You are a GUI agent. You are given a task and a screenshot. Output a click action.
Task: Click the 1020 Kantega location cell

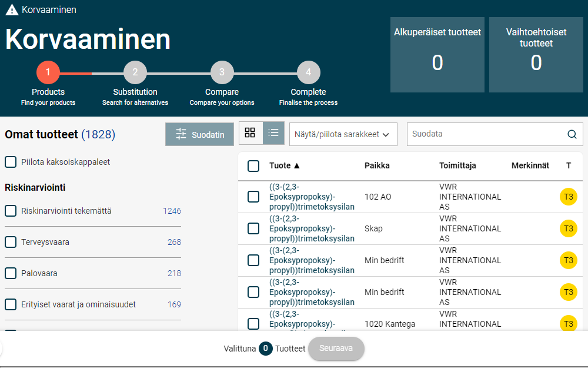(390, 324)
